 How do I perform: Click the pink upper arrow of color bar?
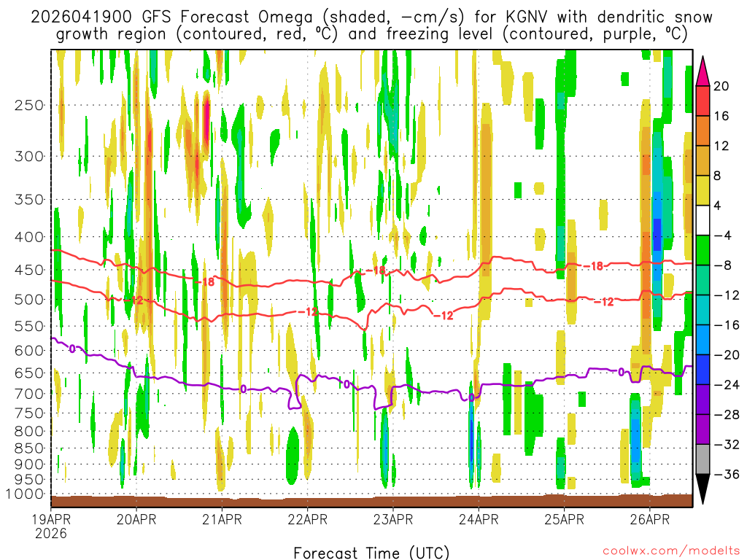point(703,71)
